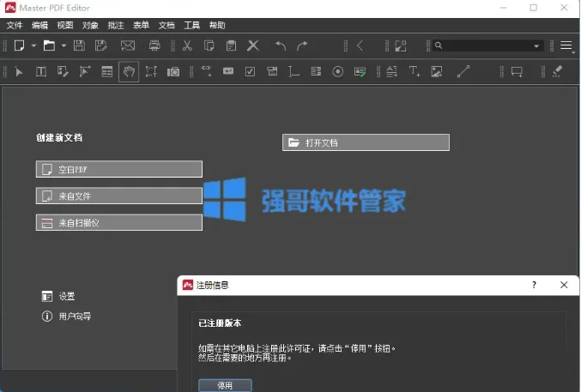Copy selection with the copy icon
This screenshot has height=392, width=581.
point(209,45)
